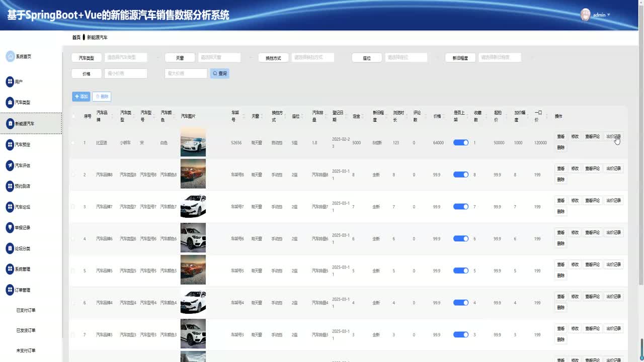Open the white Porsche thumbnail in row 1
The image size is (644, 362).
[x=193, y=142]
